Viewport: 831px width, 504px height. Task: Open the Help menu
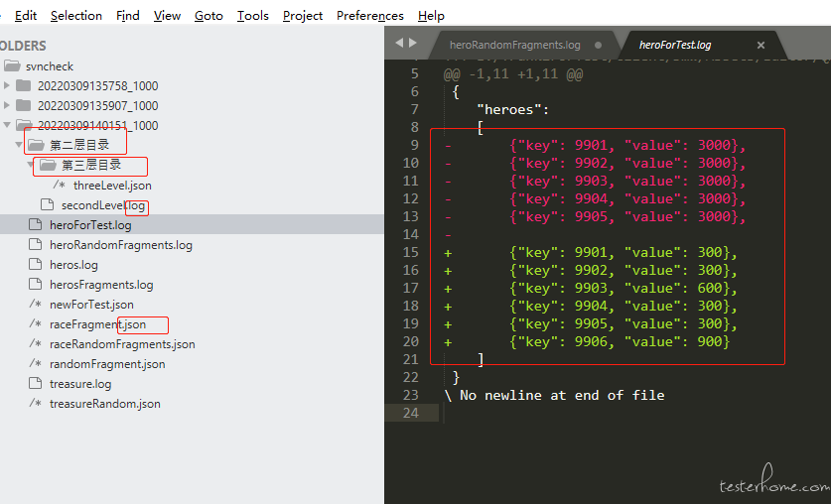tap(431, 16)
